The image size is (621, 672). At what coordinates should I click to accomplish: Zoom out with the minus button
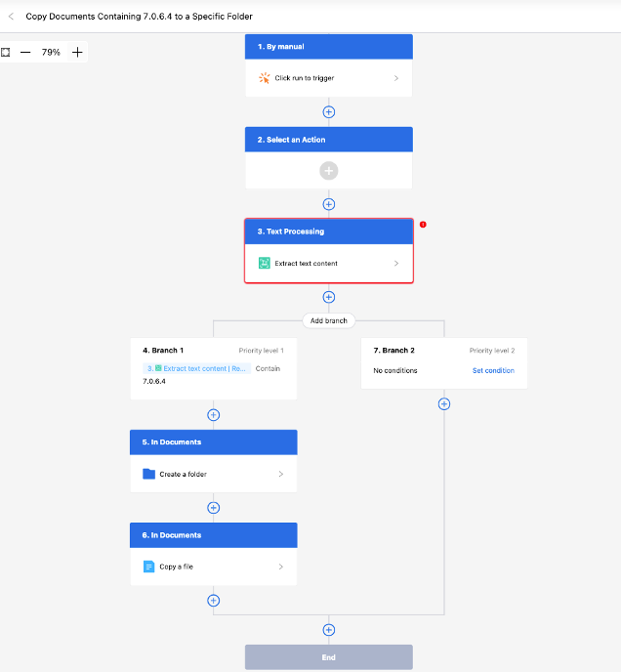click(25, 52)
